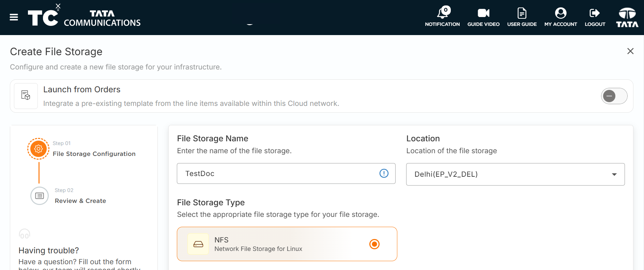This screenshot has width=644, height=270.
Task: Click the 'Launch from Orders' heading
Action: tap(82, 90)
